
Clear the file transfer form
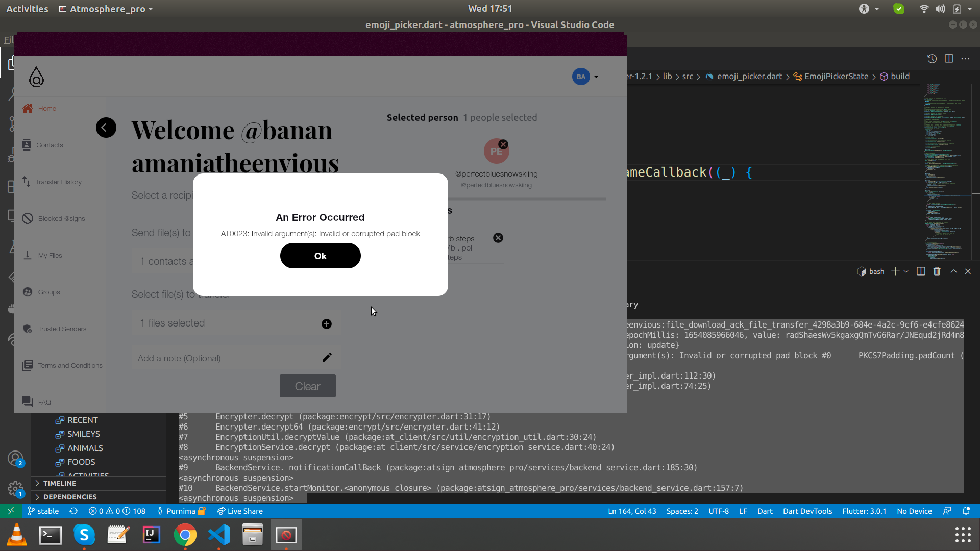(307, 386)
